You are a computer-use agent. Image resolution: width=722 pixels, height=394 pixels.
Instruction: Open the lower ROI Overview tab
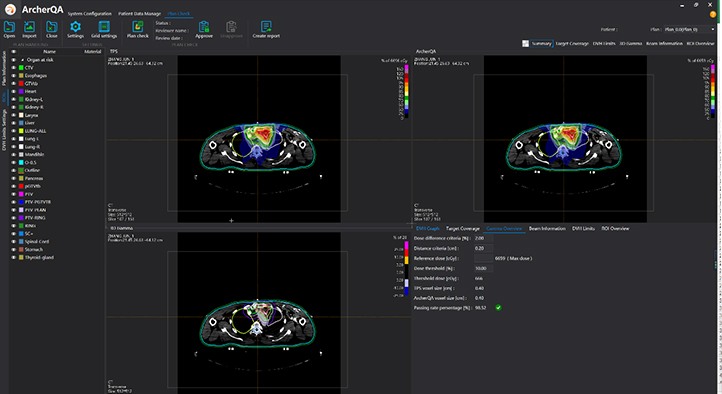pyautogui.click(x=615, y=228)
